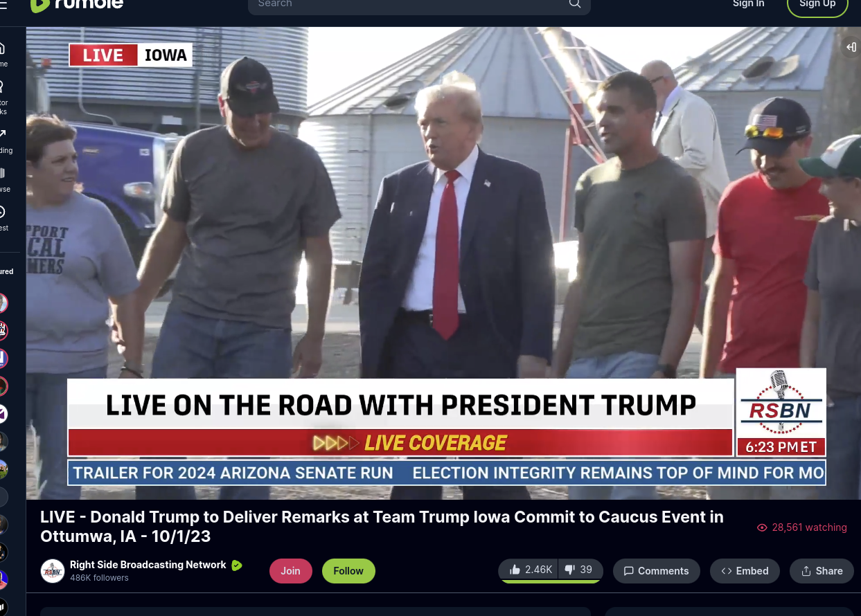This screenshot has height=616, width=861.
Task: Click the Rumble logo in the header
Action: [77, 4]
